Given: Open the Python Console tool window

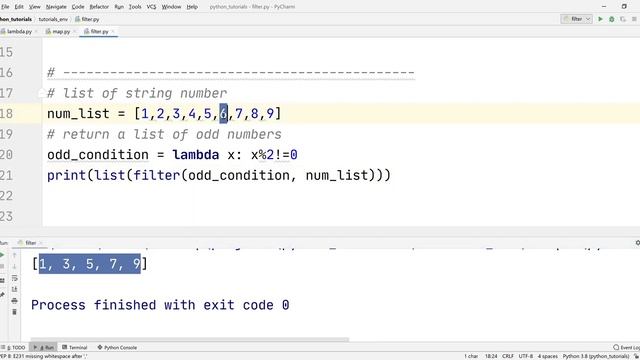Looking at the screenshot, I should (x=117, y=347).
